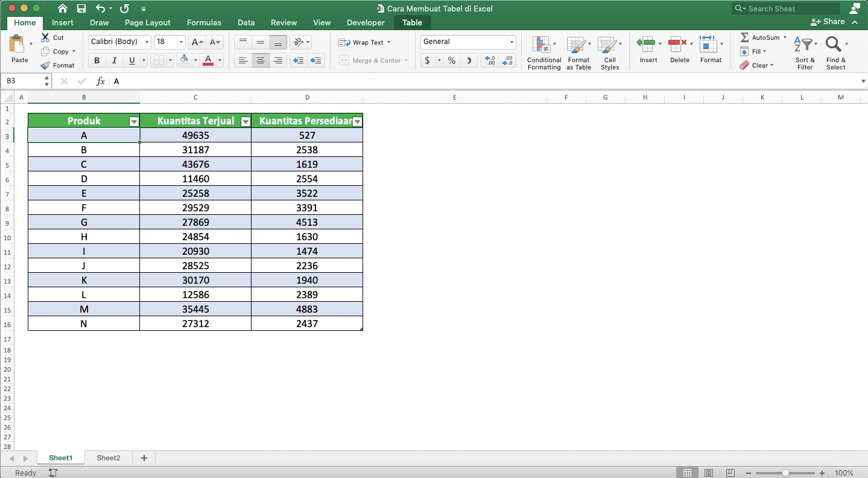Click the zoom in plus button
Image resolution: width=868 pixels, height=478 pixels.
click(822, 473)
